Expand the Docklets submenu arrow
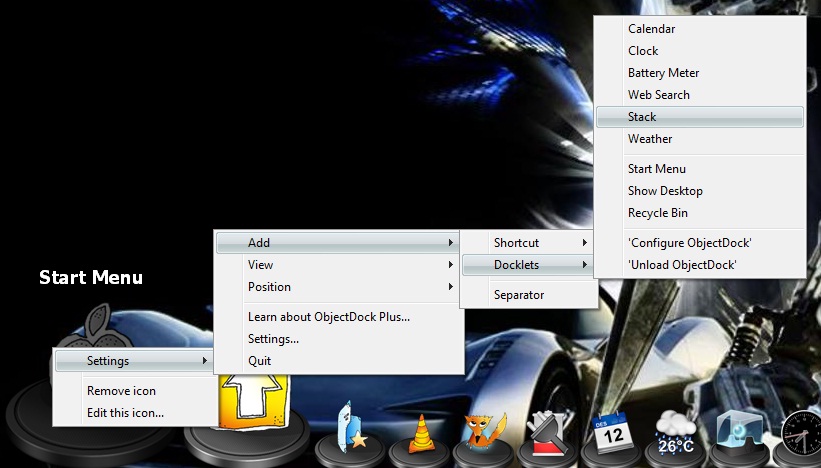The image size is (821, 468). tap(584, 264)
